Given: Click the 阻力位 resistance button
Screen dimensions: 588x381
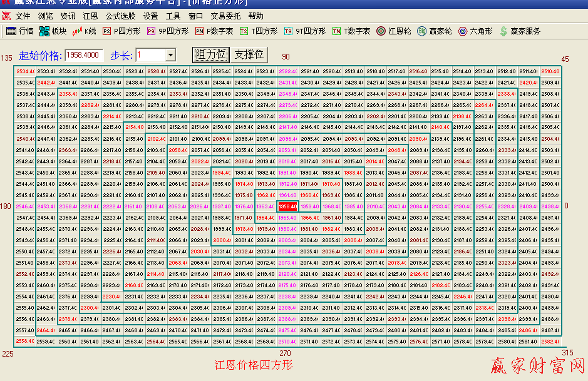Looking at the screenshot, I should tap(211, 55).
